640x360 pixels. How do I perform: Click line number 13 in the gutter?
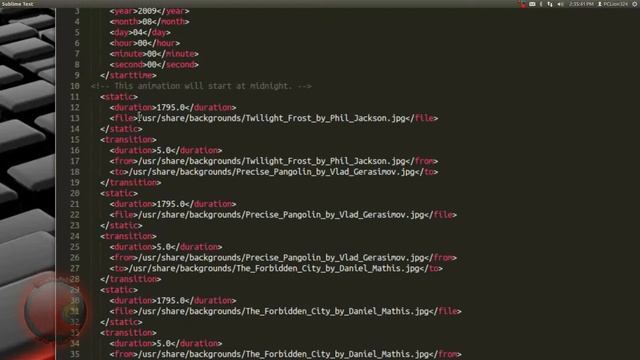pyautogui.click(x=74, y=118)
